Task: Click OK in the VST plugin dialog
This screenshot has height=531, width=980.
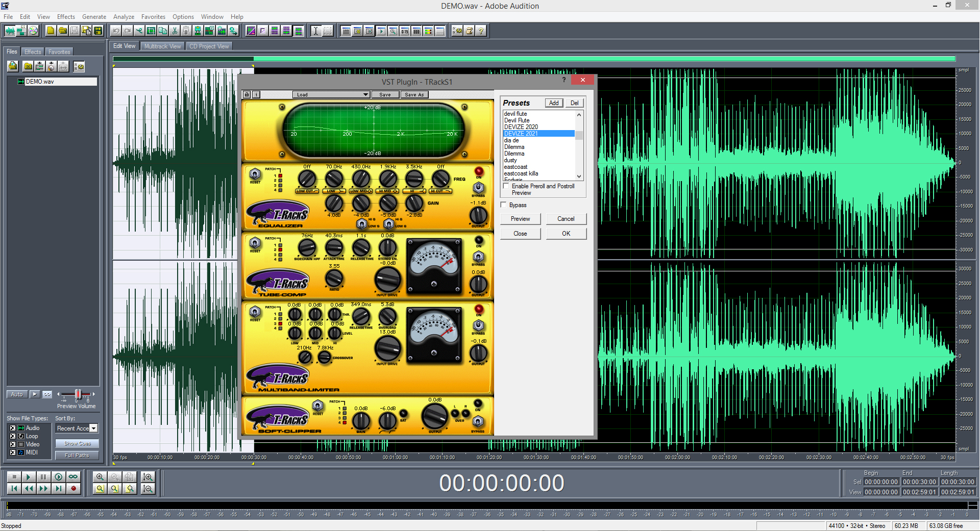Action: [566, 234]
